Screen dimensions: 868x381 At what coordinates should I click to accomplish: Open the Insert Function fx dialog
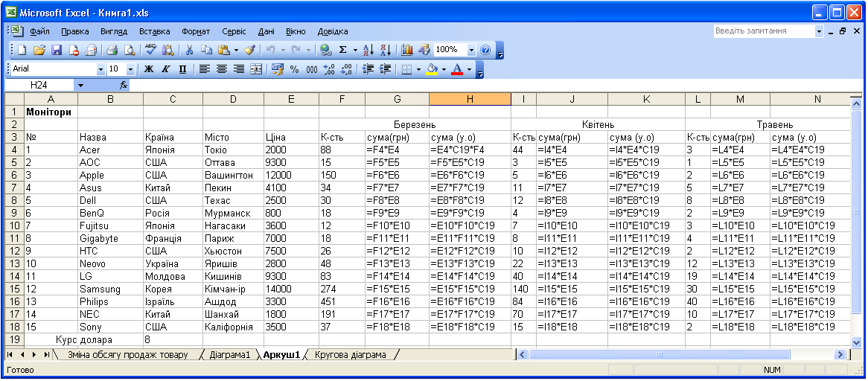tap(124, 86)
